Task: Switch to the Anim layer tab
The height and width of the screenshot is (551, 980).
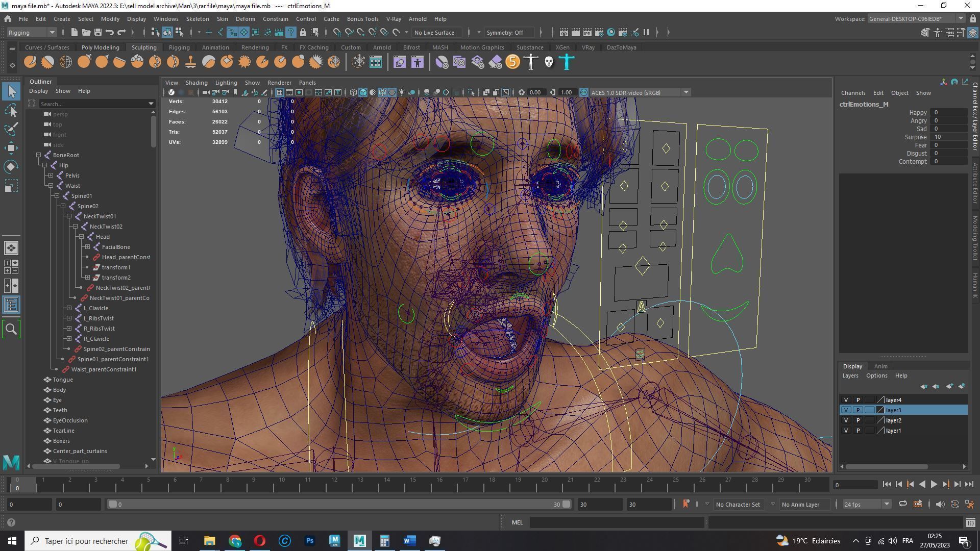Action: click(x=880, y=366)
